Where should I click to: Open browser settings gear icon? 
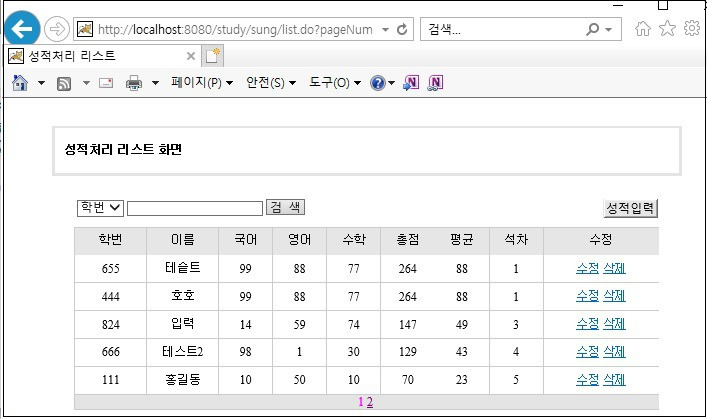tap(692, 28)
